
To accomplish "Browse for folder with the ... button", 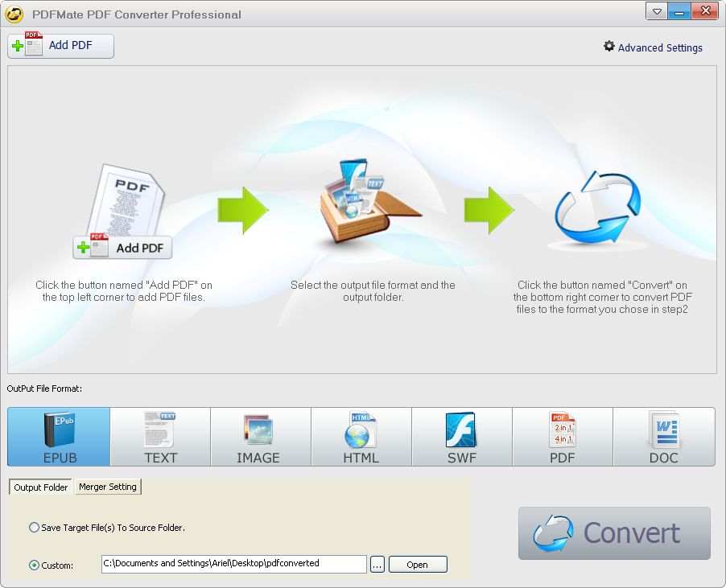I will [377, 565].
